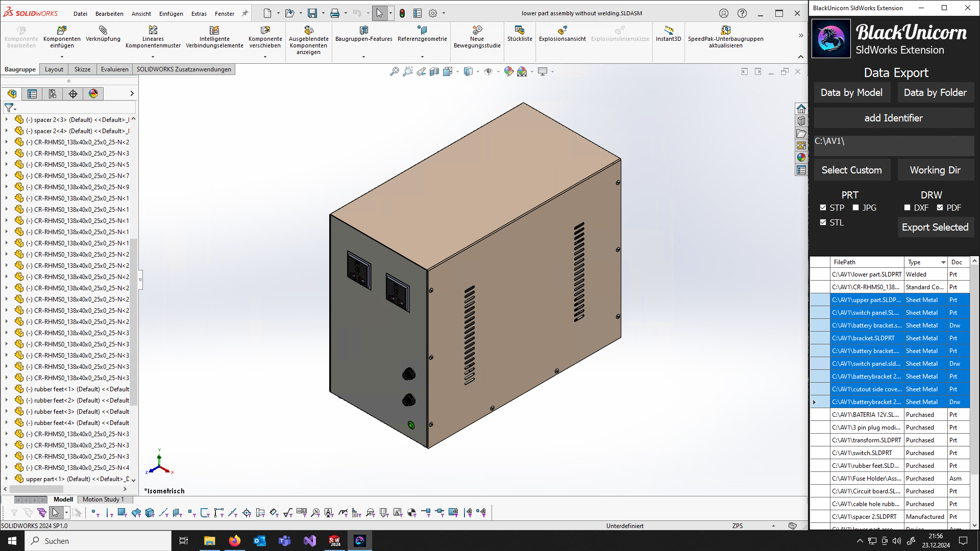Click the C:\AV1\ path input field
Viewport: 980px width, 551px height.
click(894, 146)
